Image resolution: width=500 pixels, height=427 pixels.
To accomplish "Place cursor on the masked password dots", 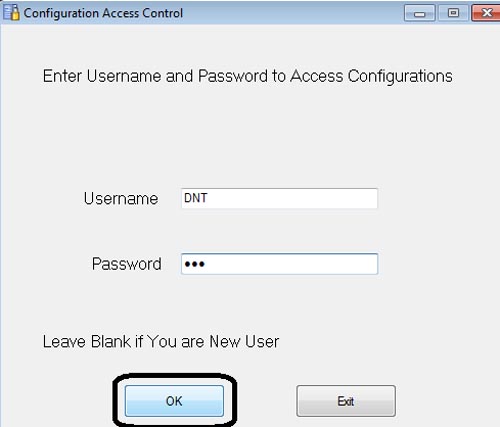I will pyautogui.click(x=195, y=264).
